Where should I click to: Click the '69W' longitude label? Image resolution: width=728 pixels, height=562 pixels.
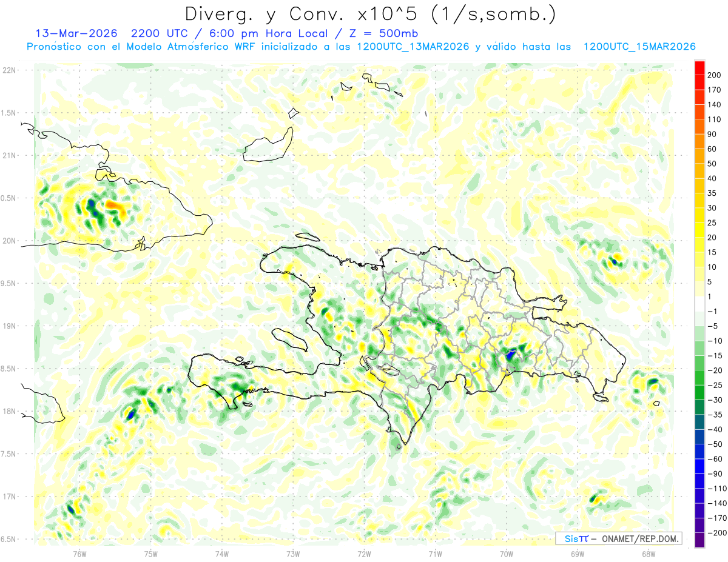point(578,554)
